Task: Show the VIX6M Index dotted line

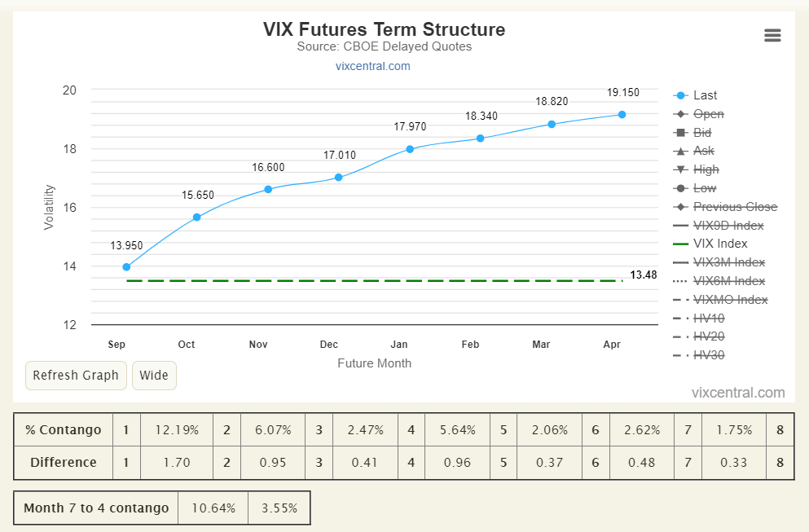Action: coord(719,281)
